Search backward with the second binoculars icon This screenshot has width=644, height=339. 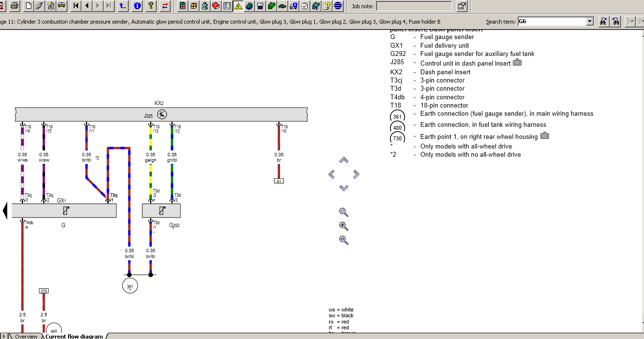pos(615,21)
